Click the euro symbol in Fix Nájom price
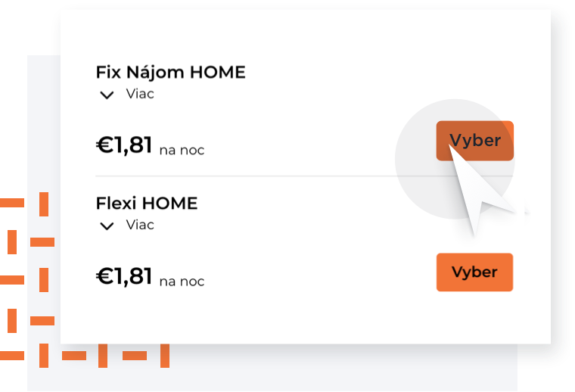 (105, 145)
